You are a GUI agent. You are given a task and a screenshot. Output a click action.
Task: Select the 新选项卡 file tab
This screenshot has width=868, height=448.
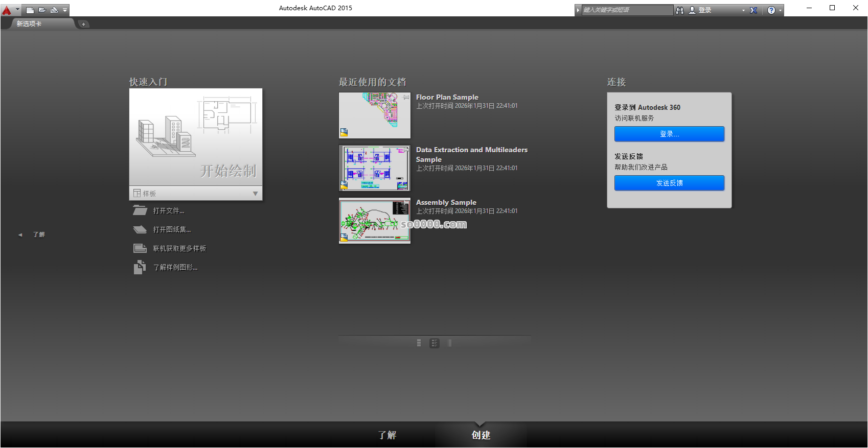29,24
